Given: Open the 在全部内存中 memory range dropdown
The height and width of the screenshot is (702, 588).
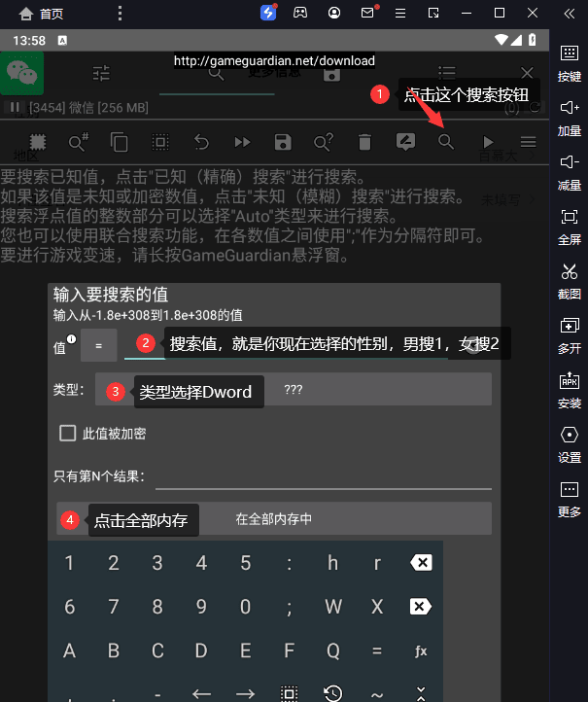Looking at the screenshot, I should pos(274,518).
